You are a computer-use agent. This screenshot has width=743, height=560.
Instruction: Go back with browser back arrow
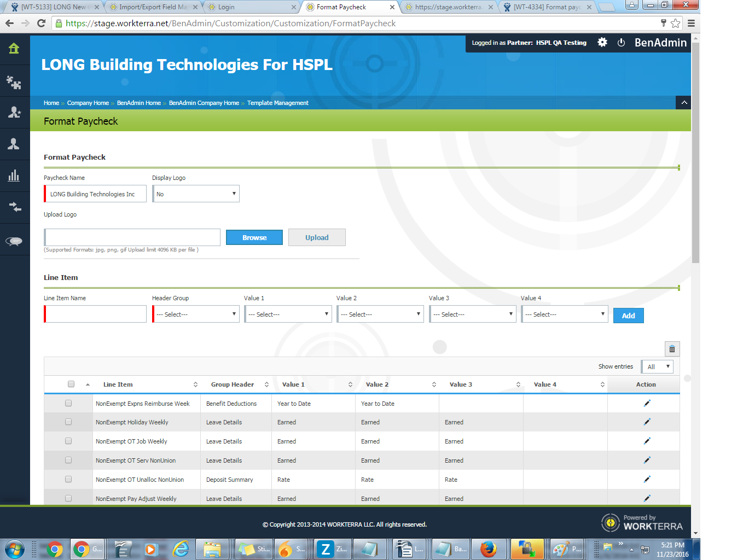coord(9,23)
